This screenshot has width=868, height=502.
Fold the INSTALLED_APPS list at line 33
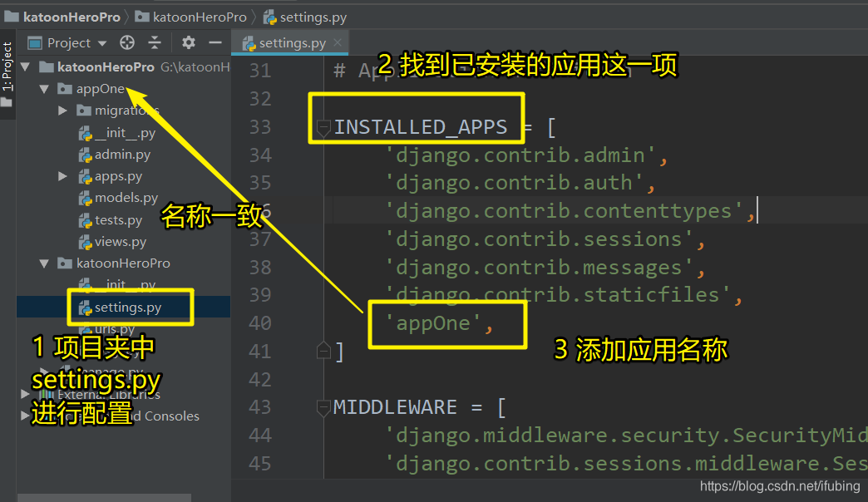pos(323,128)
